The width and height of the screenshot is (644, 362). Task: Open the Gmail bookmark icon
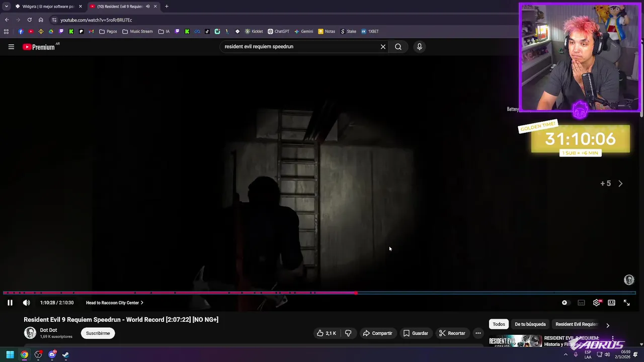pyautogui.click(x=91, y=31)
